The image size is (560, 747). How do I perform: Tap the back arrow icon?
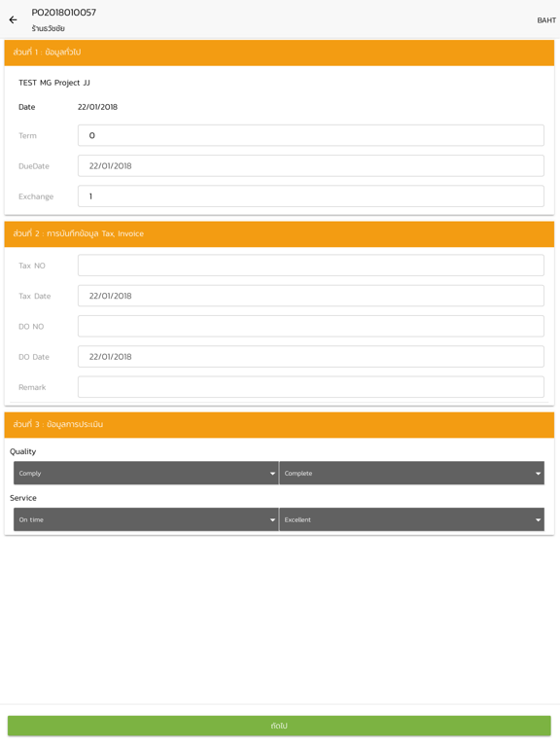13,19
